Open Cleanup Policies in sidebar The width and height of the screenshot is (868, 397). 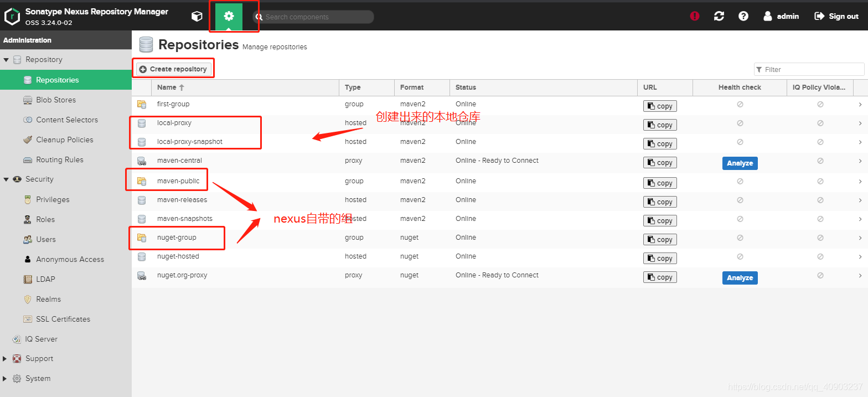[x=66, y=140]
